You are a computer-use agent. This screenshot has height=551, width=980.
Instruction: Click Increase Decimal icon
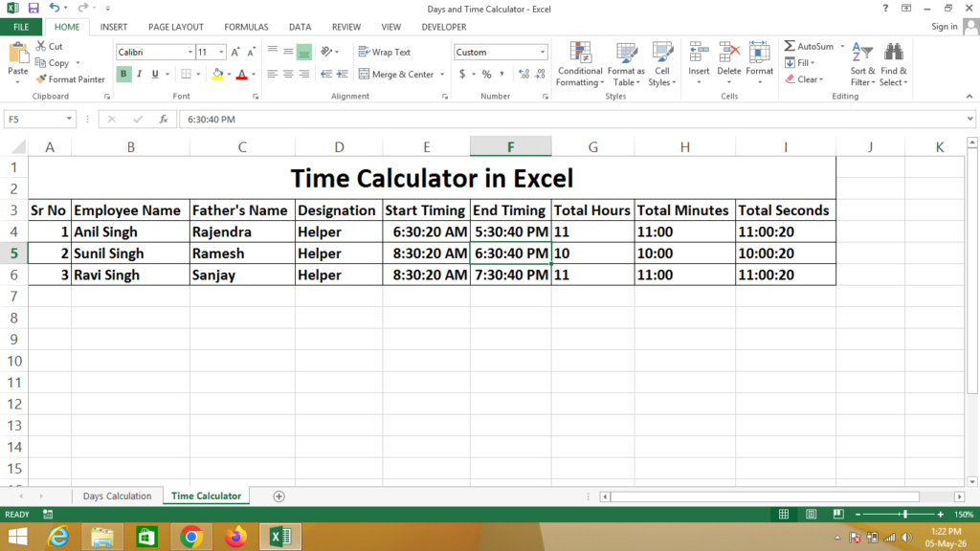(523, 75)
